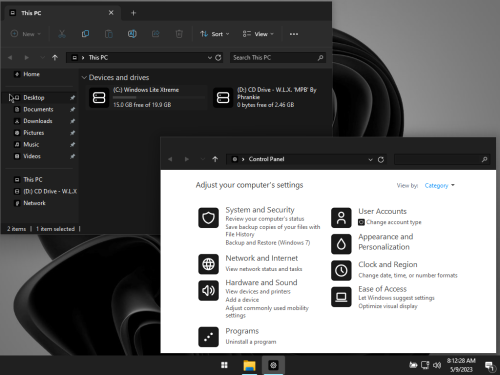Open the Uninstall a program link
Image resolution: width=500 pixels, height=375 pixels.
click(251, 342)
